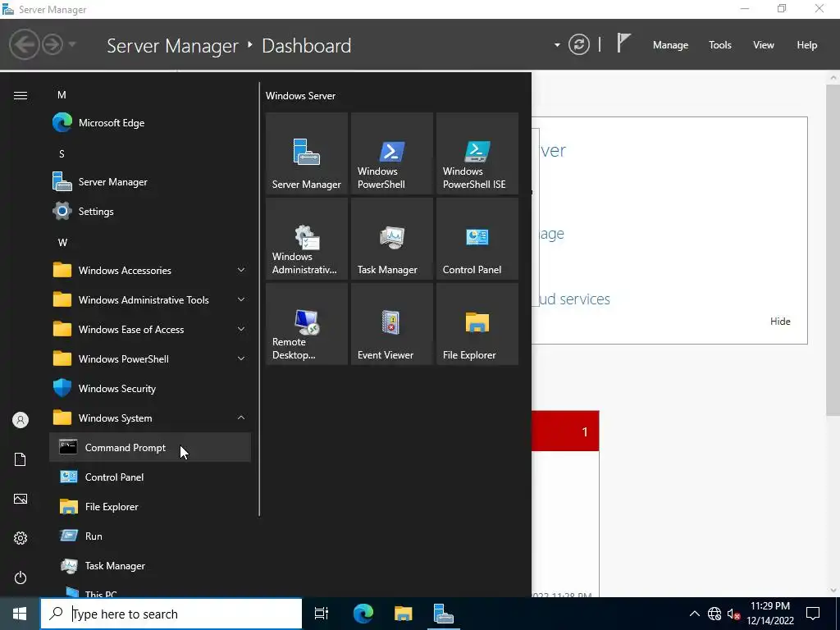The height and width of the screenshot is (630, 840).
Task: Launch Command Prompt under Windows System
Action: click(x=150, y=447)
